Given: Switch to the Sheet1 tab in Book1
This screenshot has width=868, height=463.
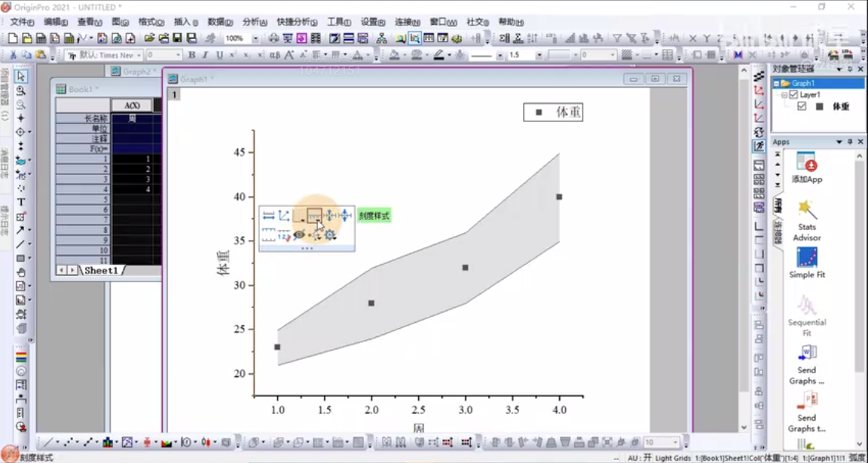Looking at the screenshot, I should [102, 270].
